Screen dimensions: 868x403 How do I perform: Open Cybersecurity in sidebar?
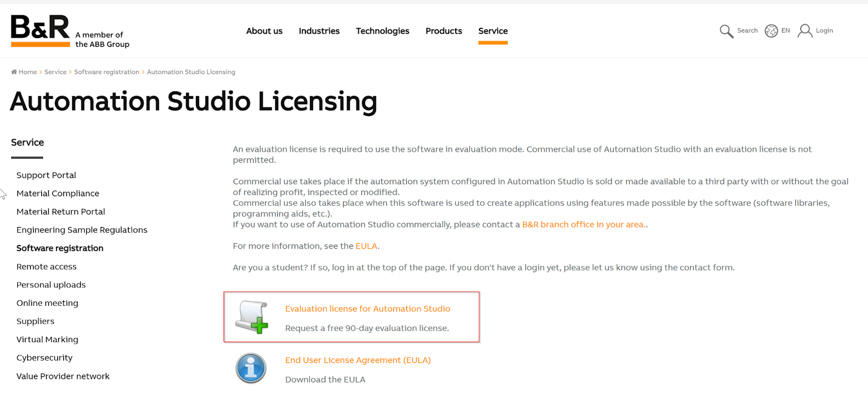[x=44, y=357]
